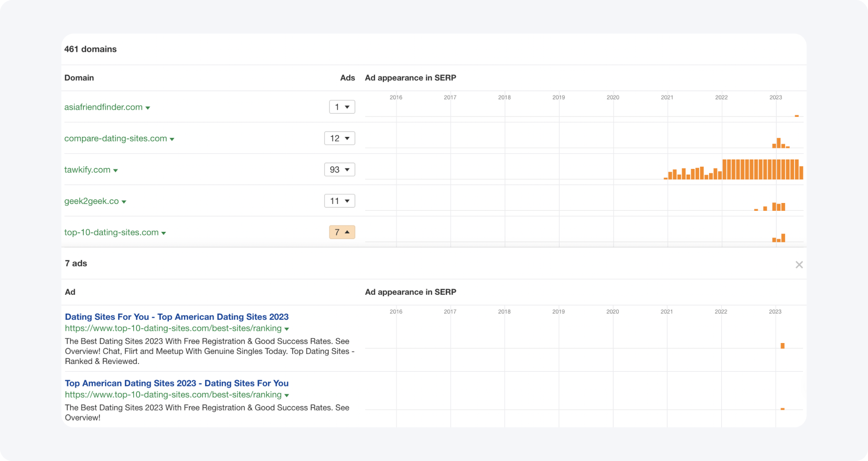868x461 pixels.
Task: Open arrow menu beside asiafriendfinder.com
Action: [x=148, y=108]
